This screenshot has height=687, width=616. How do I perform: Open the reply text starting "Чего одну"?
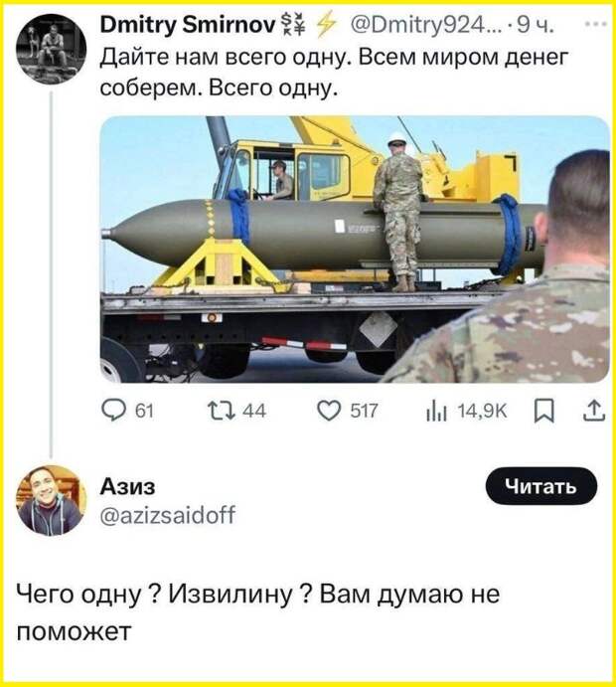coord(258,612)
